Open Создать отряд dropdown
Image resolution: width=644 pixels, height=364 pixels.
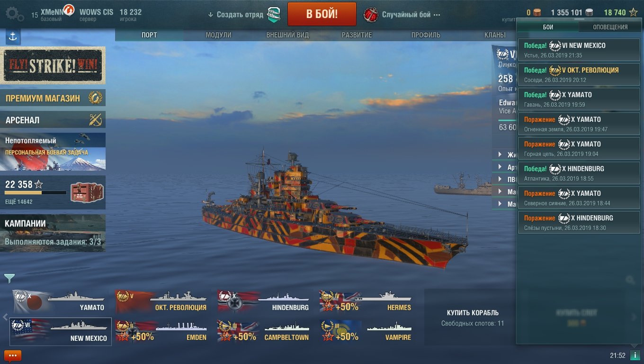pyautogui.click(x=235, y=14)
